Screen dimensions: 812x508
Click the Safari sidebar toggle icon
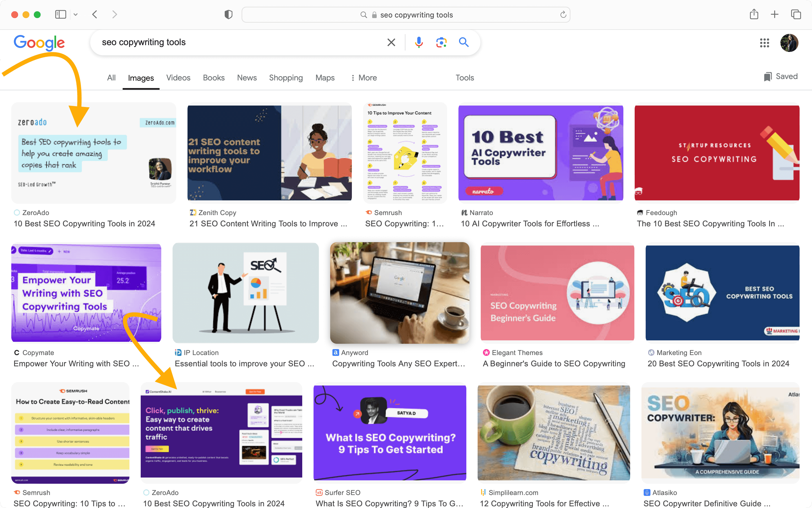(60, 14)
